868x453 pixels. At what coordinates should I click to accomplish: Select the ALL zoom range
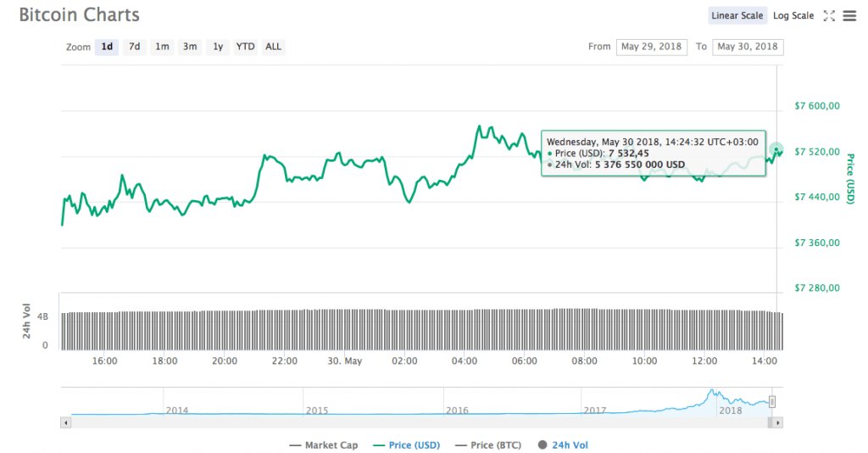point(273,47)
